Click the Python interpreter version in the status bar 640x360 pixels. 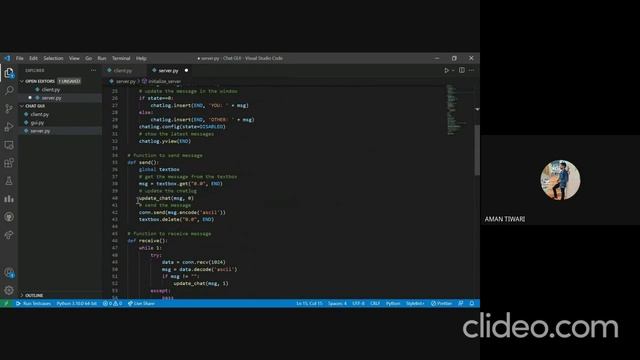tap(77, 304)
